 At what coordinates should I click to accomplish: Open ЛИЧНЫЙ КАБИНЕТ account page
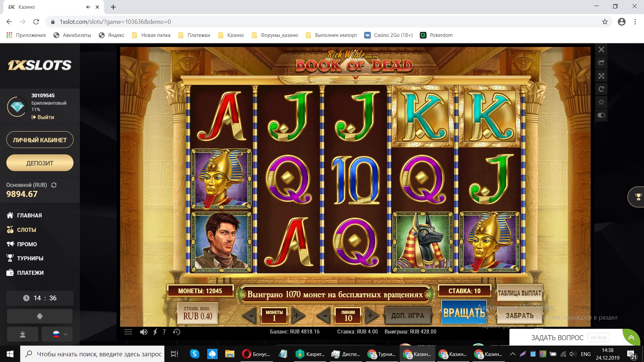click(x=40, y=140)
